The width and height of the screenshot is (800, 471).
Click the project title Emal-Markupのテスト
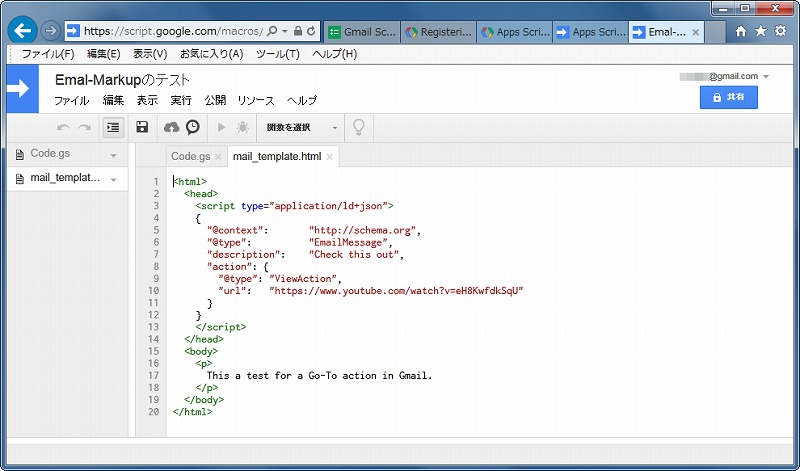pos(122,80)
